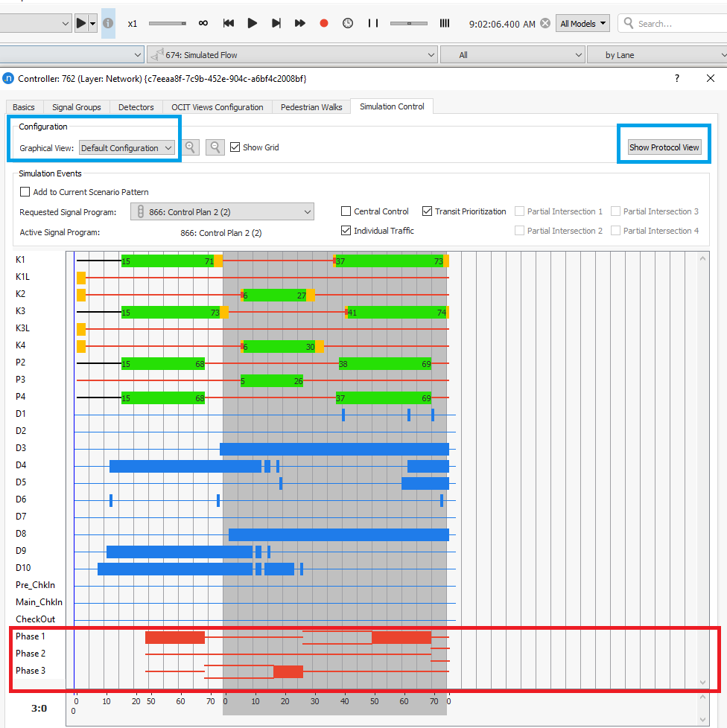Click the zoom out magnifier icon
The width and height of the screenshot is (727, 728).
coord(215,147)
